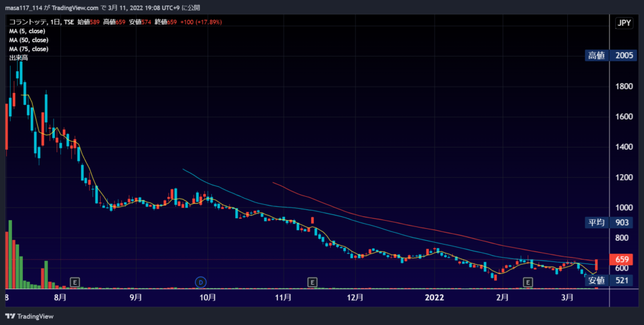Select the MA (75, close) indicator label

[x=29, y=49]
